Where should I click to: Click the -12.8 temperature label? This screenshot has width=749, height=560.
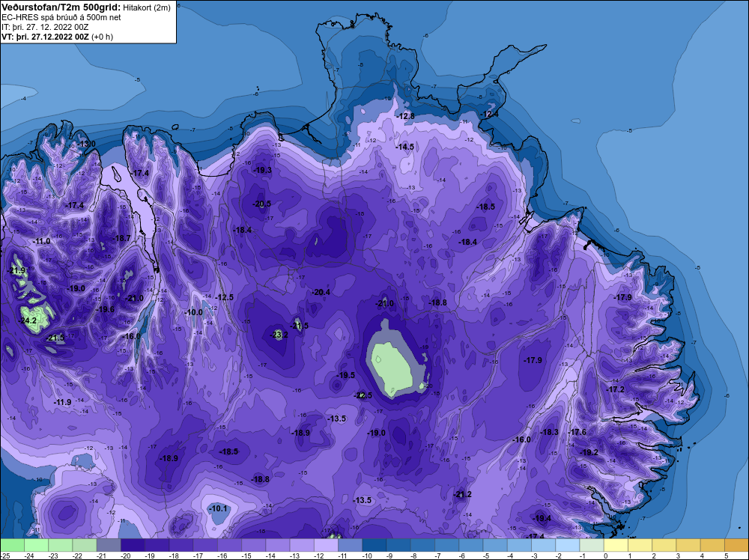click(x=405, y=116)
